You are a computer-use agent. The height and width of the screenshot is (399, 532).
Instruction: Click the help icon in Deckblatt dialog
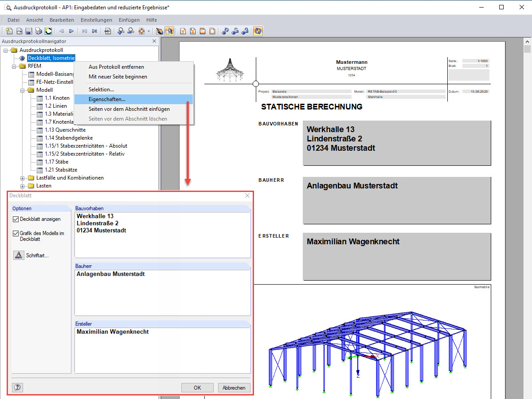click(x=17, y=387)
